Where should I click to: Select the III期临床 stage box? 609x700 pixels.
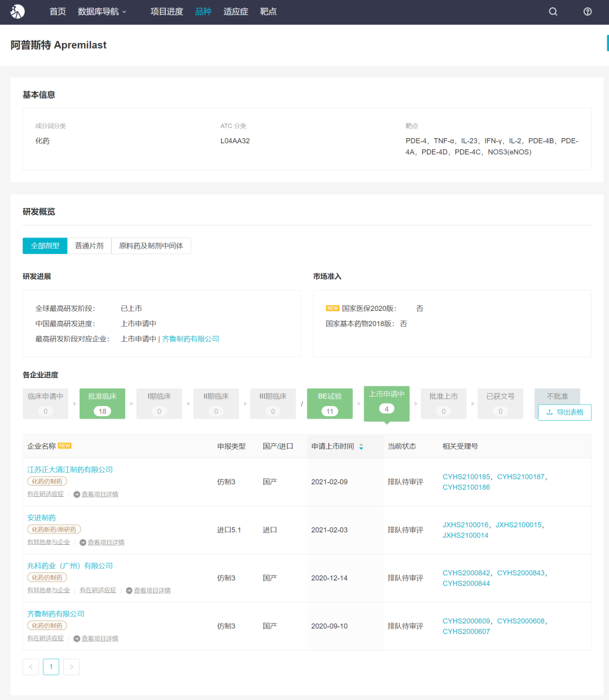(273, 403)
